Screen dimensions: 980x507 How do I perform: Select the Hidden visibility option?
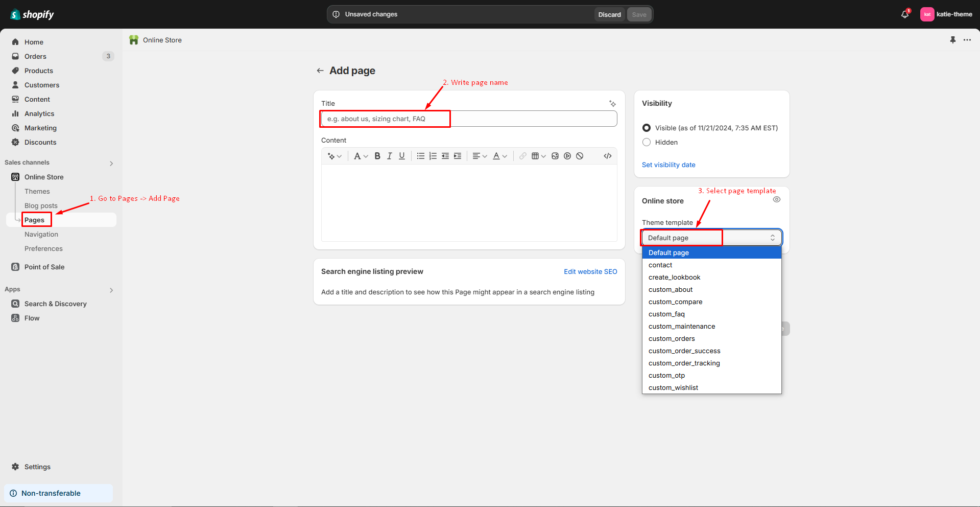647,142
